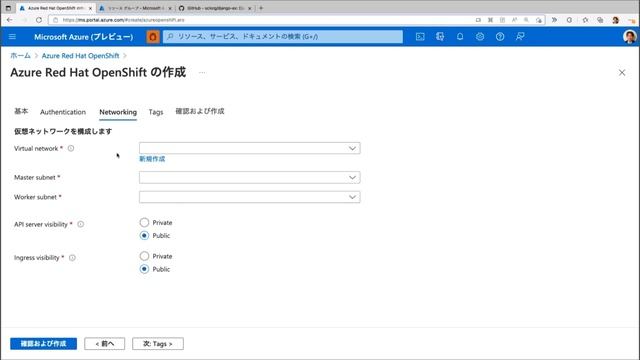
Task: Click the Ingress visibility info icon
Action: click(x=72, y=258)
